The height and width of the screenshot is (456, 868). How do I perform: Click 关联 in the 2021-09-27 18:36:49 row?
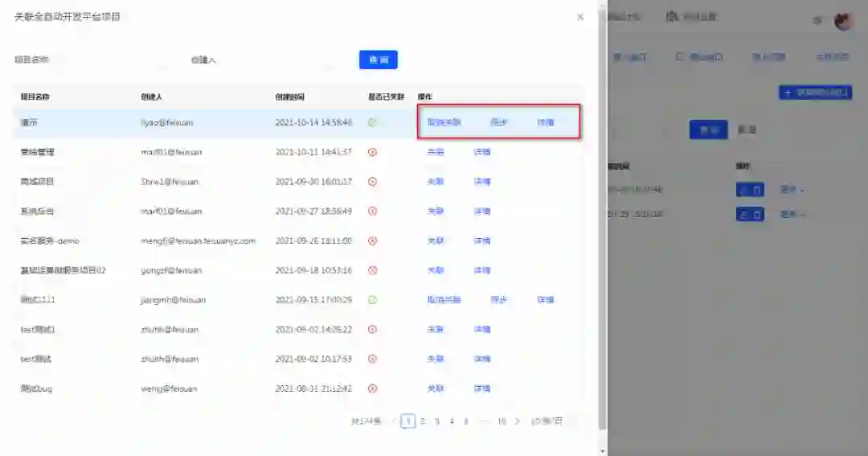[436, 211]
